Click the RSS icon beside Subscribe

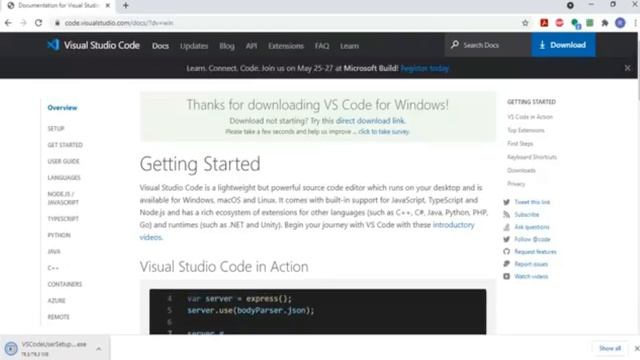tap(507, 214)
